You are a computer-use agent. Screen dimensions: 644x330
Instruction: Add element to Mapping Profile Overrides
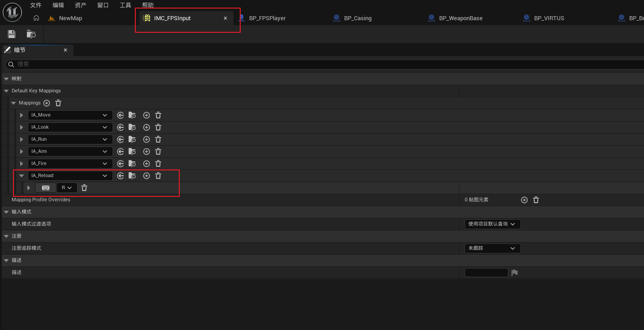[524, 200]
